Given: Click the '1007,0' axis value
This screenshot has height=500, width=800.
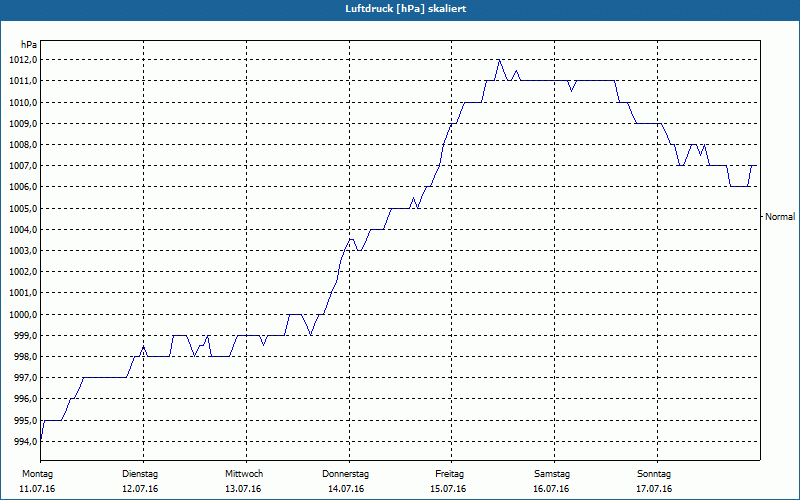Looking at the screenshot, I should click(x=23, y=166).
